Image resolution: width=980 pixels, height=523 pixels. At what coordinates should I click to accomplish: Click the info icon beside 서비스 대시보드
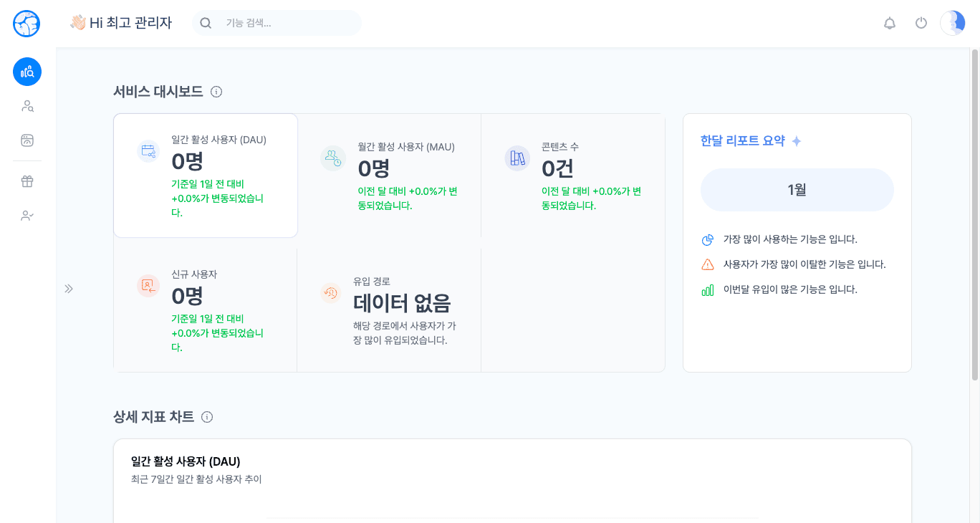click(x=216, y=92)
